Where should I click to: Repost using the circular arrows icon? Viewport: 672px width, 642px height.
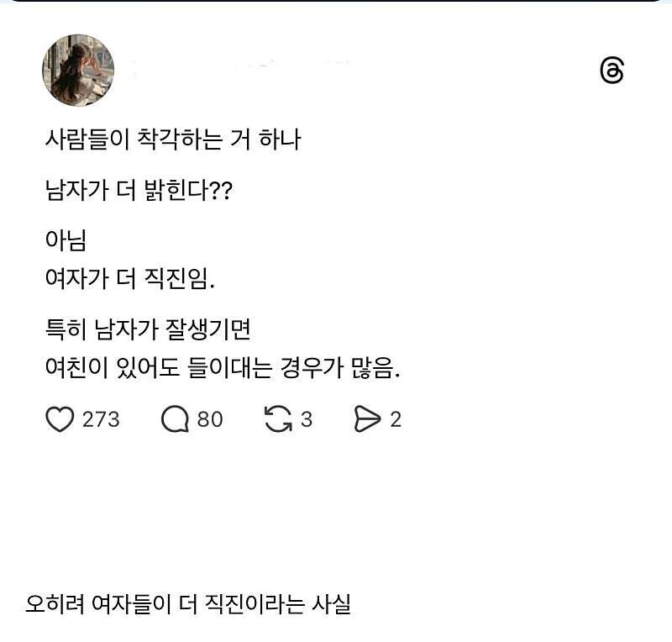point(278,418)
